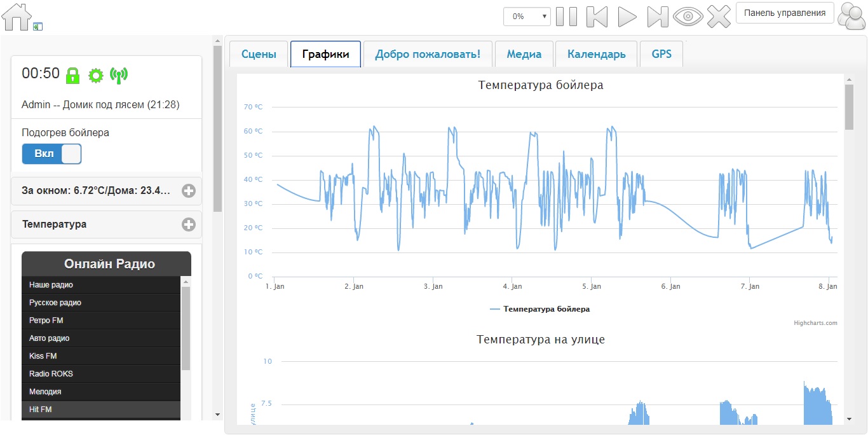The height and width of the screenshot is (435, 868).
Task: Switch off the Подогрев бойлера toggle
Action: 51,154
